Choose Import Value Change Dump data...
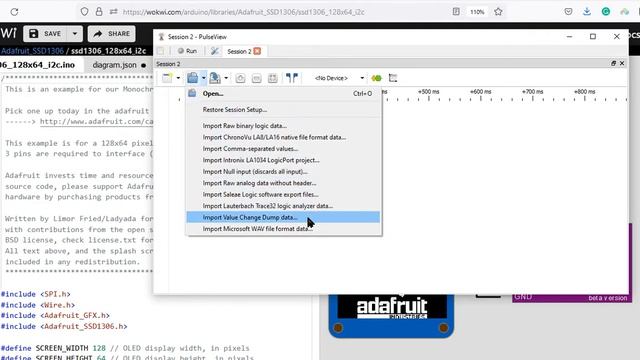 (x=283, y=217)
